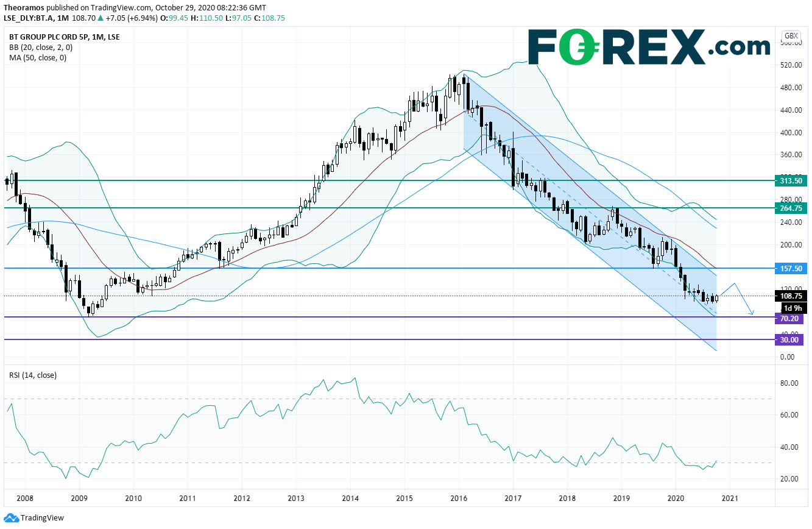812x529 pixels.
Task: Select the 264.75 resistance price label
Action: pos(791,208)
